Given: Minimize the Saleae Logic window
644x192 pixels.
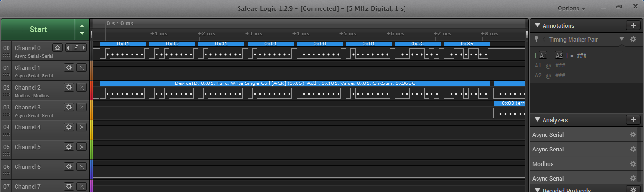Looking at the screenshot, I should tap(602, 7).
